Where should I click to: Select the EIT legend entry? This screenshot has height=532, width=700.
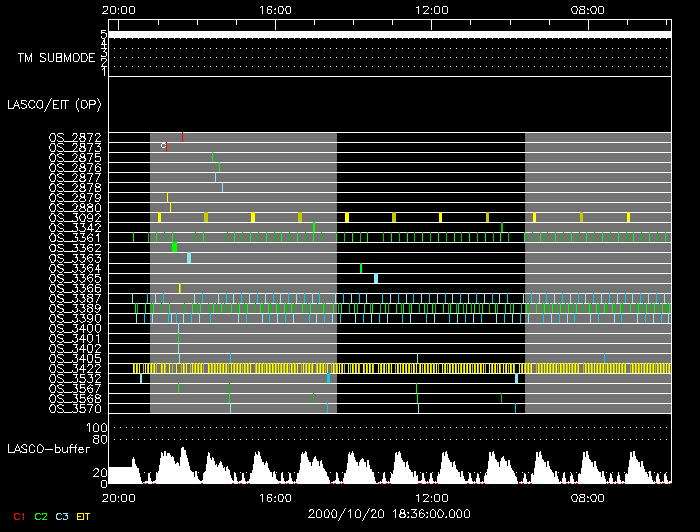84,516
